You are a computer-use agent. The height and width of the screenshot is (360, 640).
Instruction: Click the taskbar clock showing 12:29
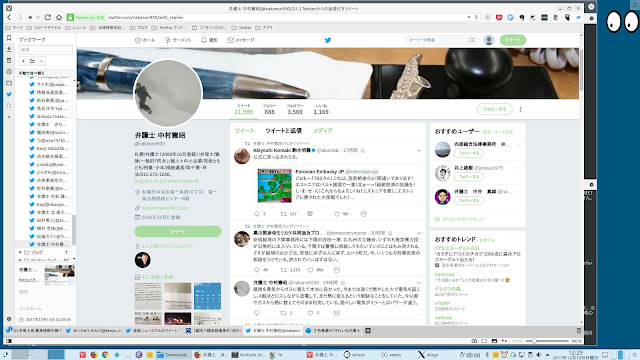[x=576, y=355]
